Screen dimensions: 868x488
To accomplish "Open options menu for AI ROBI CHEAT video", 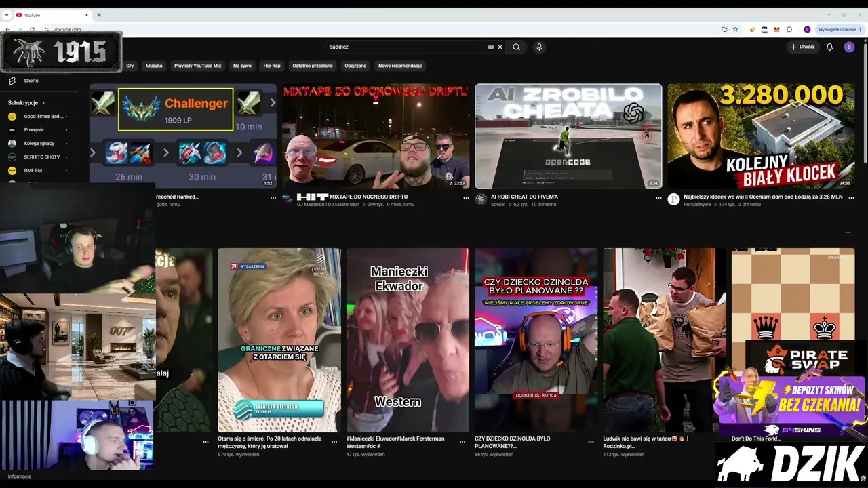I will click(658, 198).
